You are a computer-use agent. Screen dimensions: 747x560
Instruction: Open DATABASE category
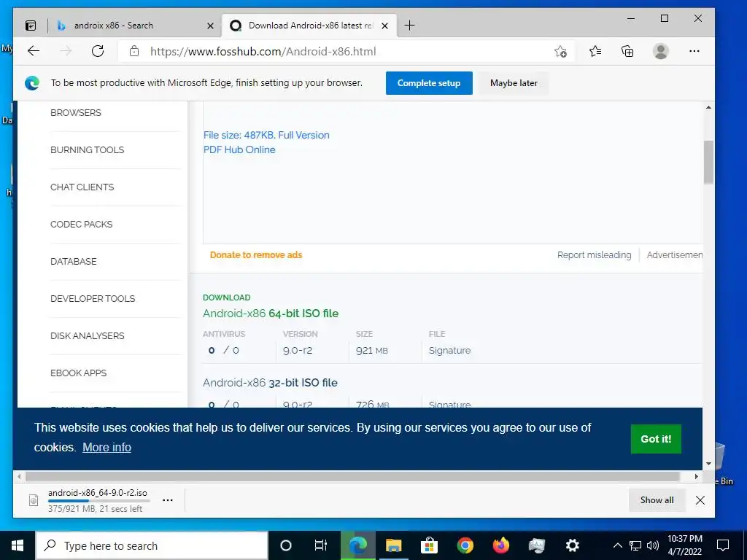tap(74, 262)
